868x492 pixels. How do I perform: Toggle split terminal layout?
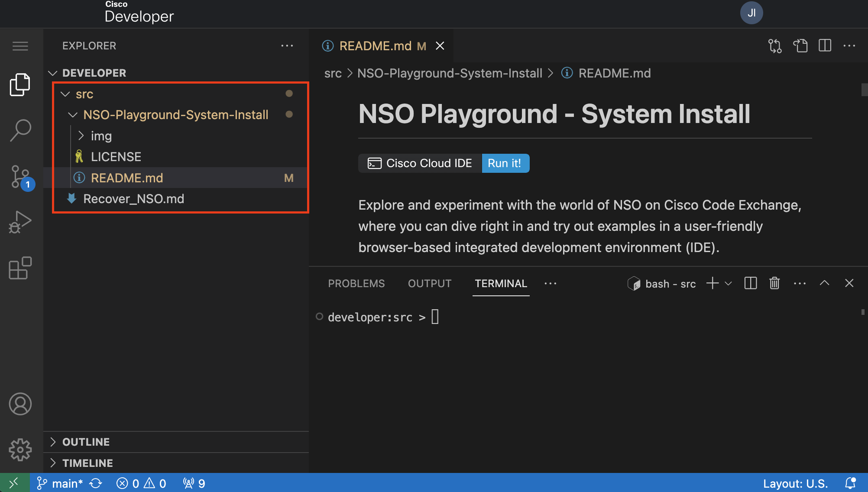point(750,283)
